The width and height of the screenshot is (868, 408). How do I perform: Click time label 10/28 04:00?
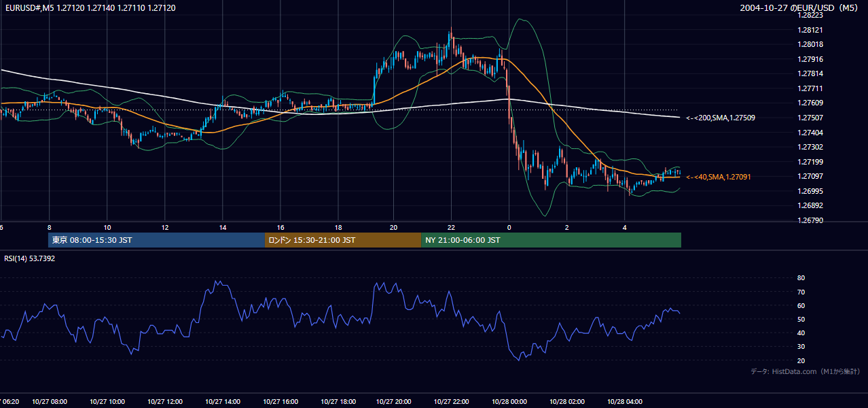624,402
